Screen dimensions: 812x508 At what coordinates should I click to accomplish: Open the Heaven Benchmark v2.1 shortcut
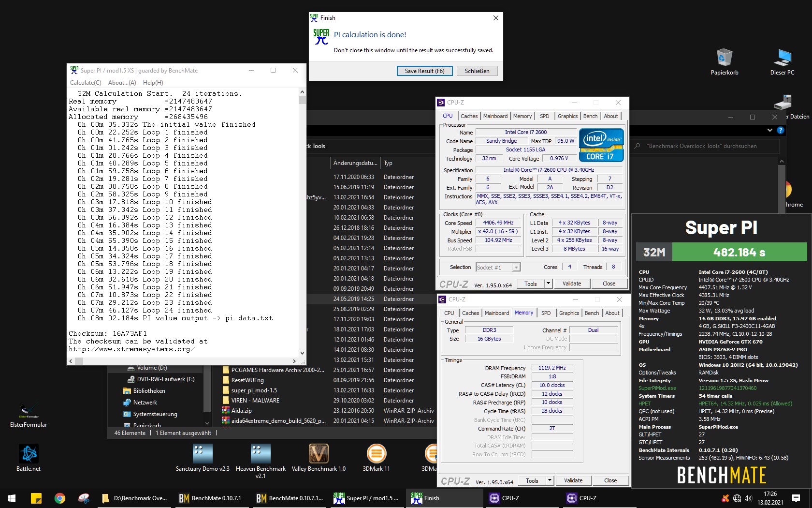[x=261, y=461]
